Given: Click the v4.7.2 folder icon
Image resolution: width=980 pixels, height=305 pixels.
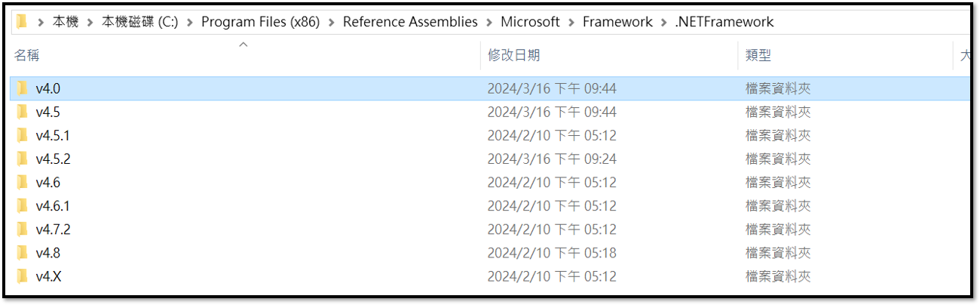Looking at the screenshot, I should (x=23, y=229).
